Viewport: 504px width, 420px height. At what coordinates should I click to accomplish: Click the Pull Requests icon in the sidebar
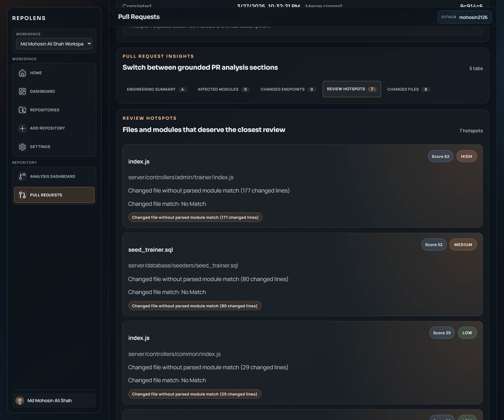tap(22, 195)
